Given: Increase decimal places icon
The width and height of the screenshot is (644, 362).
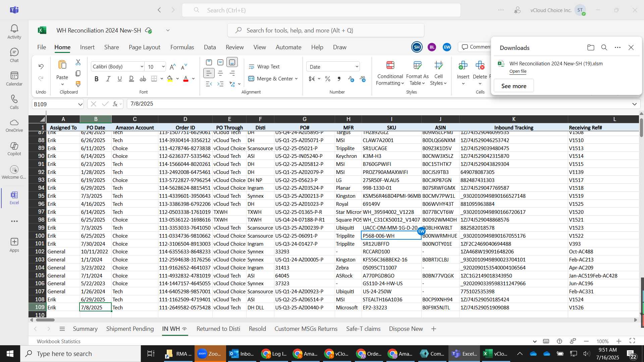Looking at the screenshot, I should (351, 79).
